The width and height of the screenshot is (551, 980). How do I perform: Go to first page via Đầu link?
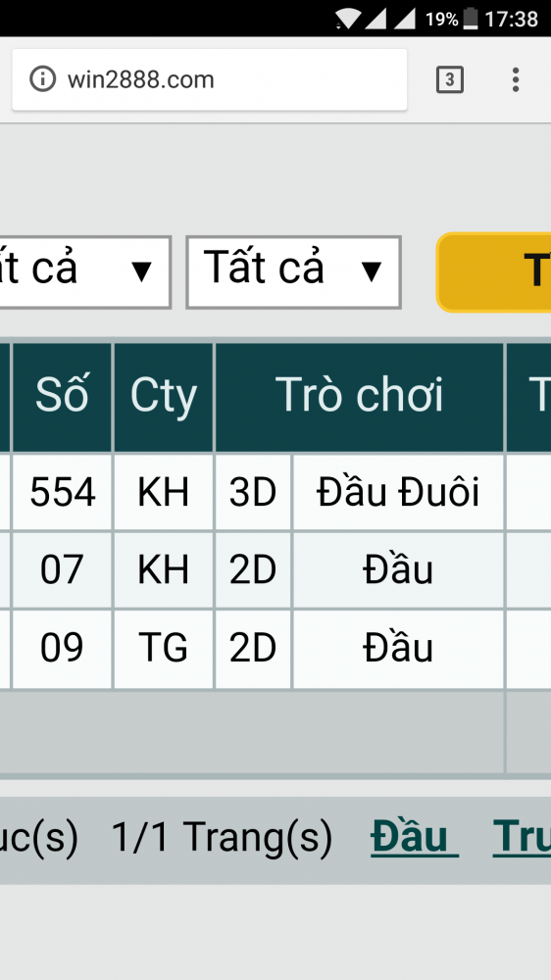pos(414,837)
